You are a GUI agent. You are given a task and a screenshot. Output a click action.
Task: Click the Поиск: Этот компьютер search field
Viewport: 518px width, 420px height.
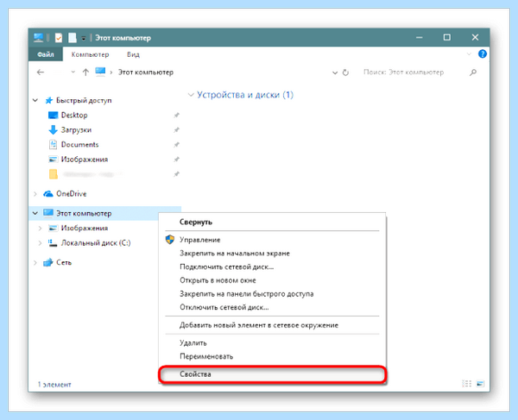pos(413,72)
